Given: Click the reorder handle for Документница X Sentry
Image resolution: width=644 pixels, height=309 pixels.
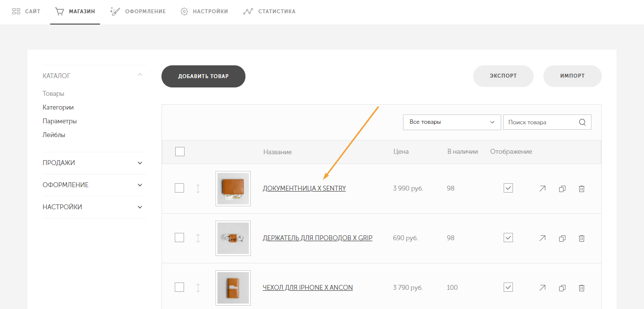Looking at the screenshot, I should (198, 188).
